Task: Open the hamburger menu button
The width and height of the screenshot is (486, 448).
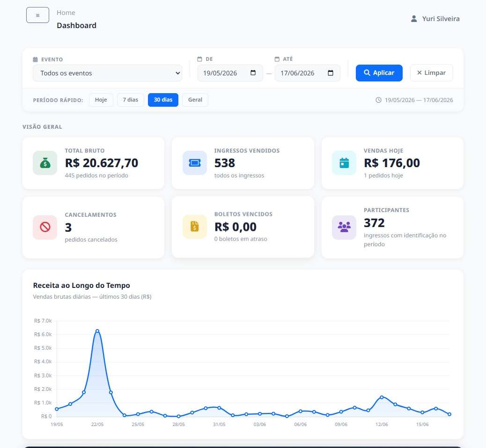Action: (37, 15)
